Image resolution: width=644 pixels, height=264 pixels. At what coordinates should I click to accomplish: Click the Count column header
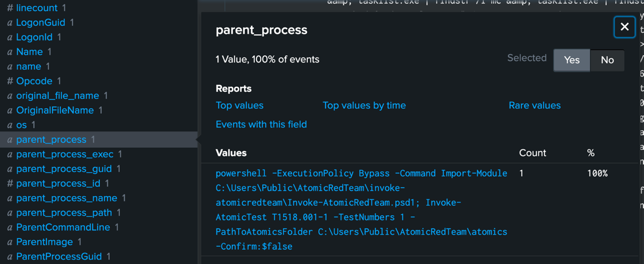coord(533,153)
